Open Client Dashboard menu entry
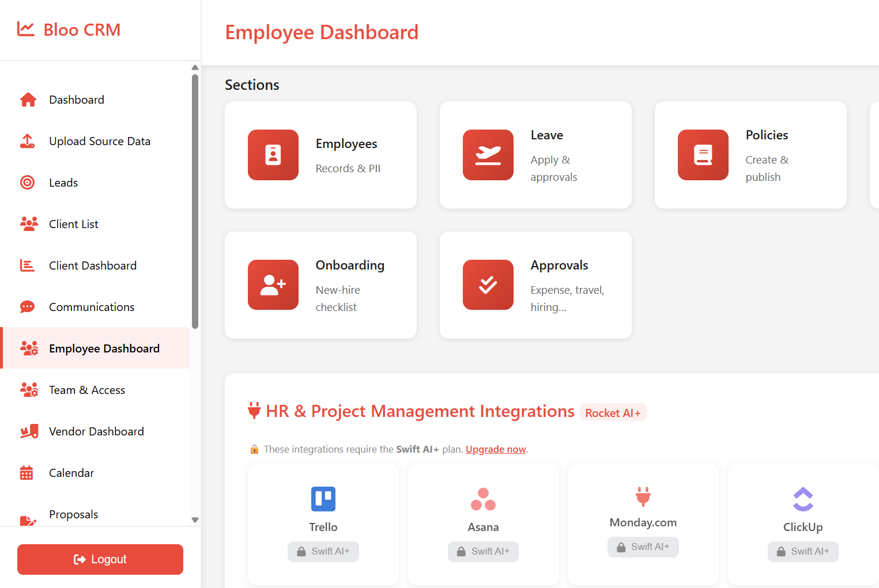 96,265
